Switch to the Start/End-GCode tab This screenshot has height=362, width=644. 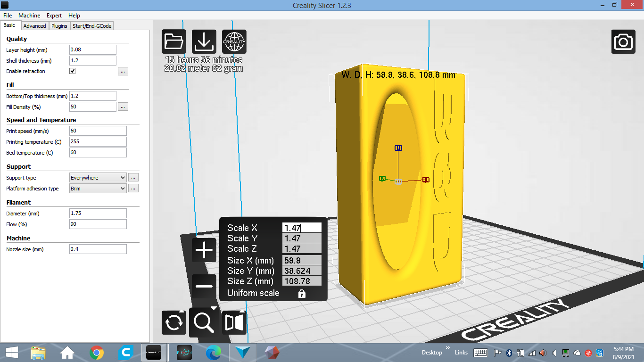[92, 26]
